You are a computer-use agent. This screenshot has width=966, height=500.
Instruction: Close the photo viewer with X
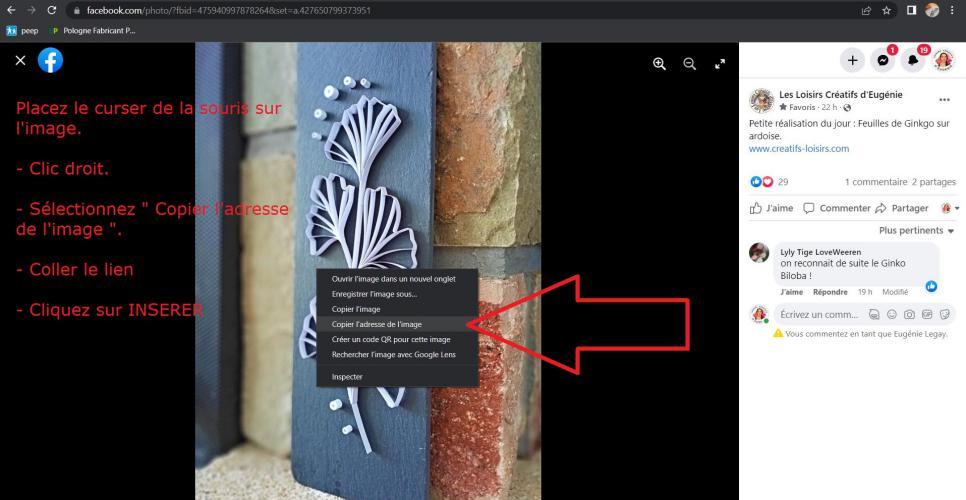[x=20, y=60]
